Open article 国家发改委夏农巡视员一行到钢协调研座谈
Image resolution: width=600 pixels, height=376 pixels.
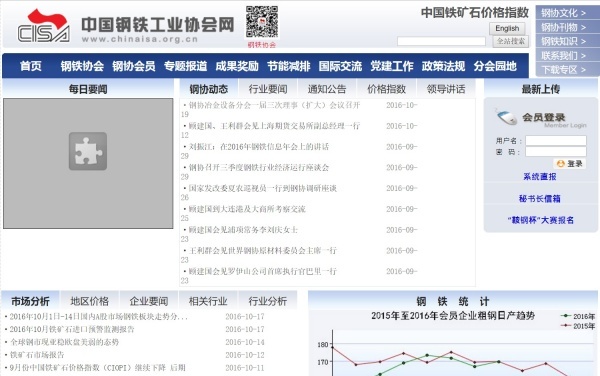(x=262, y=188)
